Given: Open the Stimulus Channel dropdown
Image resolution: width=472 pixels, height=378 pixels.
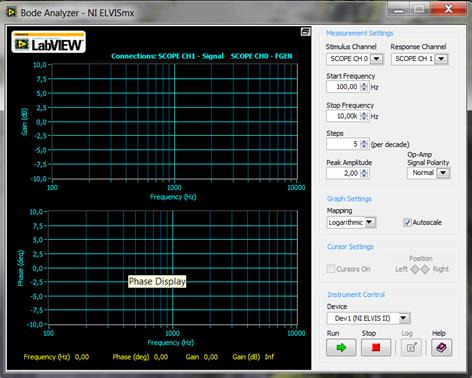Looking at the screenshot, I should [x=377, y=59].
